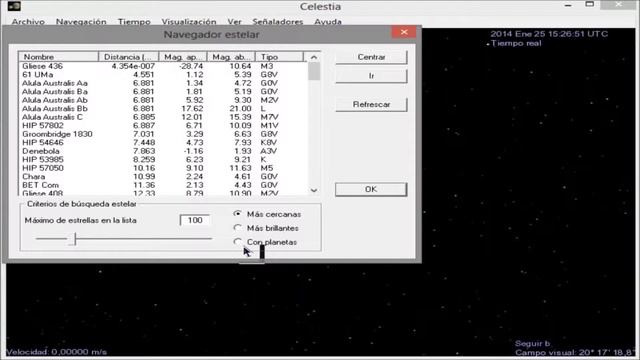
Task: Select the Alula Australis Ab row
Action: click(x=163, y=100)
